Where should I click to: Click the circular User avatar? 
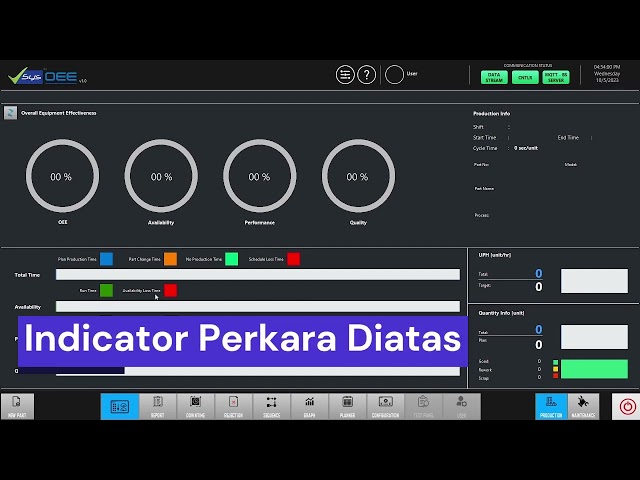click(x=394, y=75)
